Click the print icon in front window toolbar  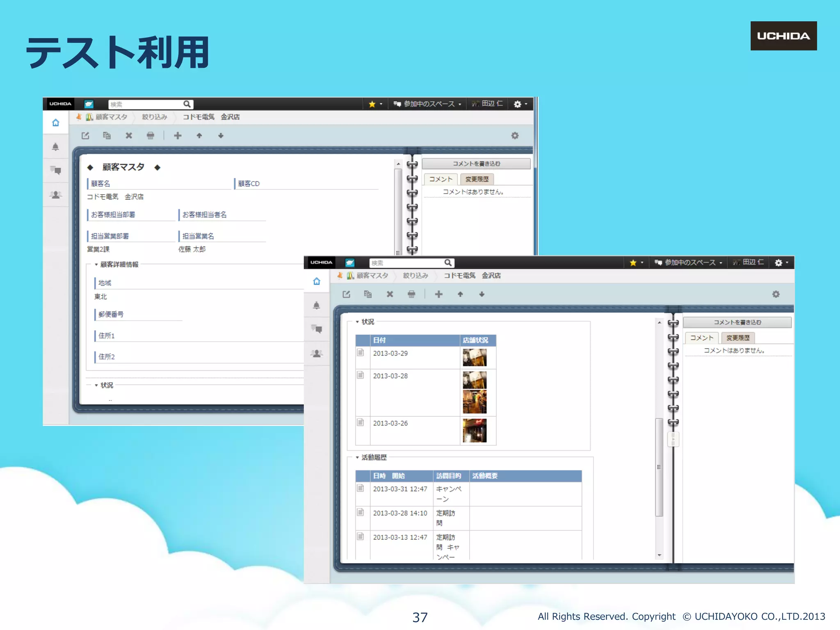(411, 294)
